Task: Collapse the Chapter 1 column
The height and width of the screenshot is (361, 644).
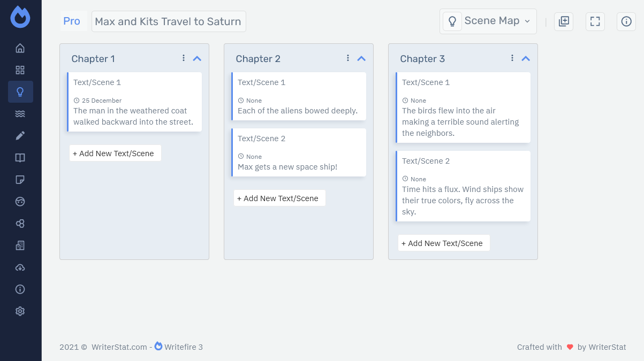Action: pyautogui.click(x=196, y=58)
